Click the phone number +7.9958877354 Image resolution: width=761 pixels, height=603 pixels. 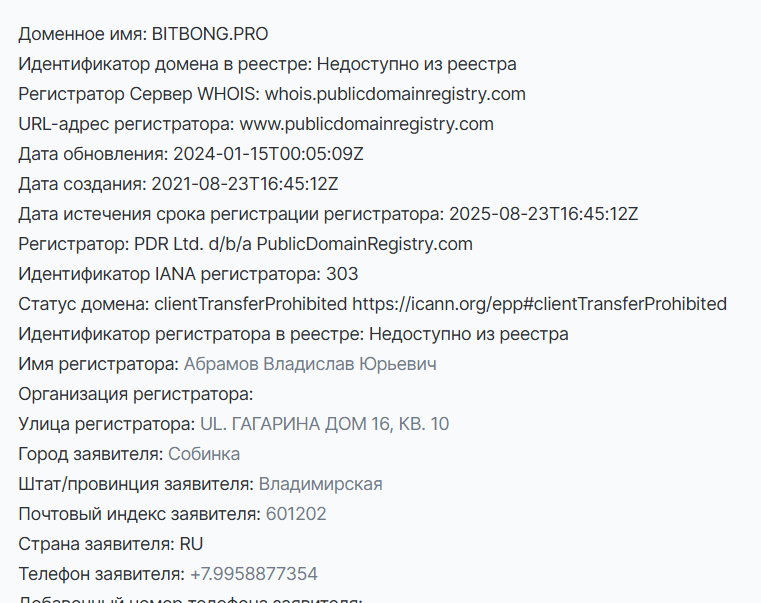click(254, 574)
